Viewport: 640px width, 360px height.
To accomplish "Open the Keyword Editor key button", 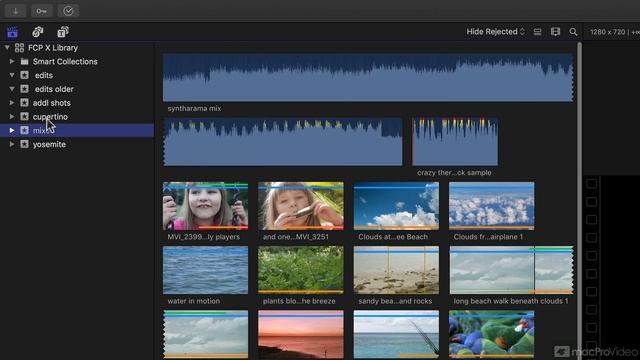I will click(42, 11).
